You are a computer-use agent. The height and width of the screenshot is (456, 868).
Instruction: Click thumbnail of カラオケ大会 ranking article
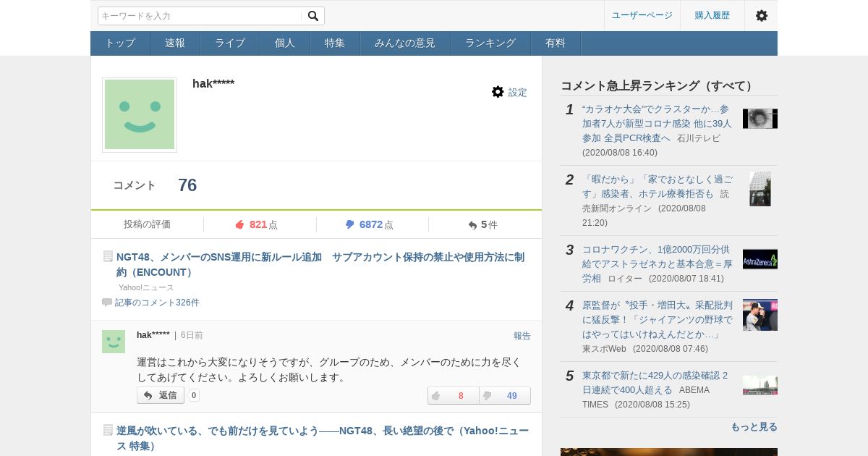760,119
